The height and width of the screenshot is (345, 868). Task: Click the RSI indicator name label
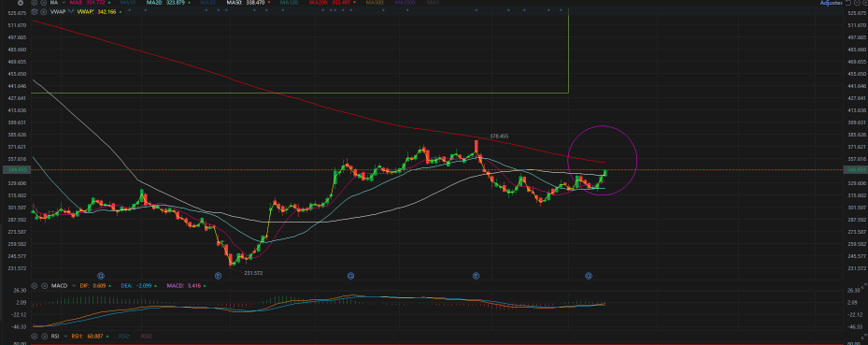[x=55, y=337]
